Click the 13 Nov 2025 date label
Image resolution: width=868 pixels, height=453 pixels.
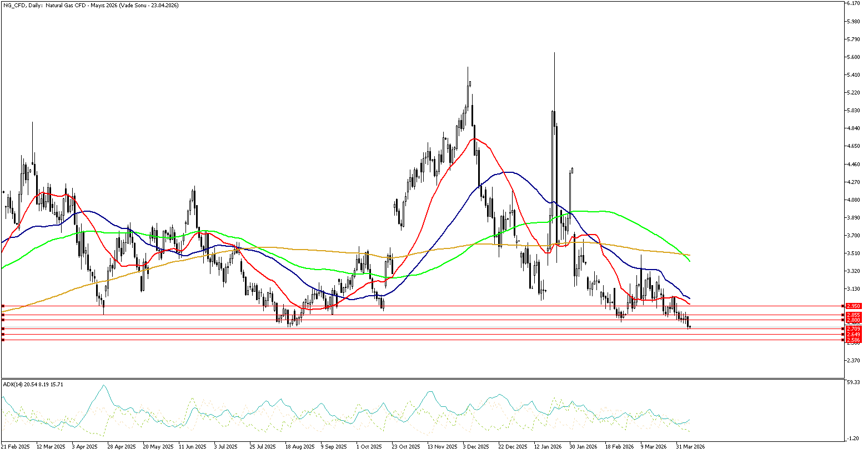coord(442,446)
